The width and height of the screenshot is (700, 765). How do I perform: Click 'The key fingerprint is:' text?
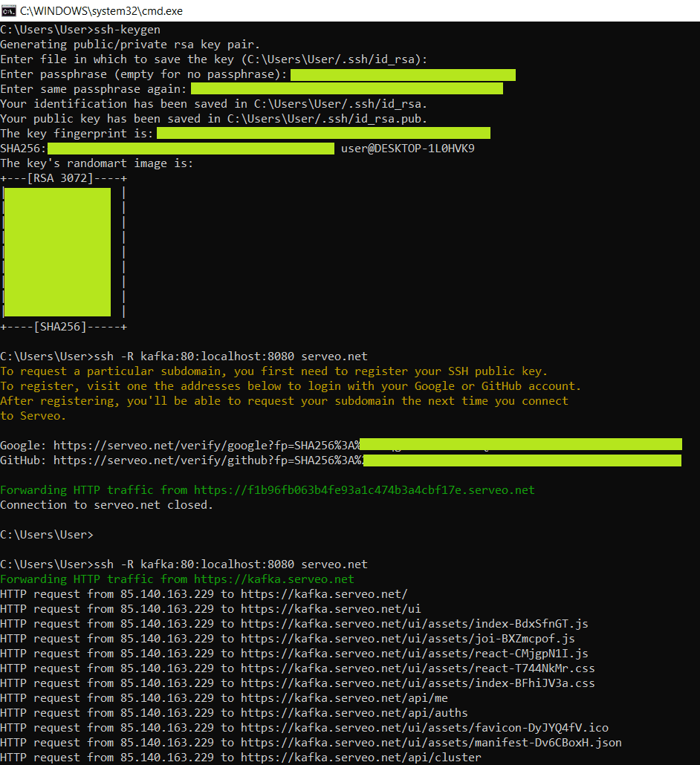point(77,134)
